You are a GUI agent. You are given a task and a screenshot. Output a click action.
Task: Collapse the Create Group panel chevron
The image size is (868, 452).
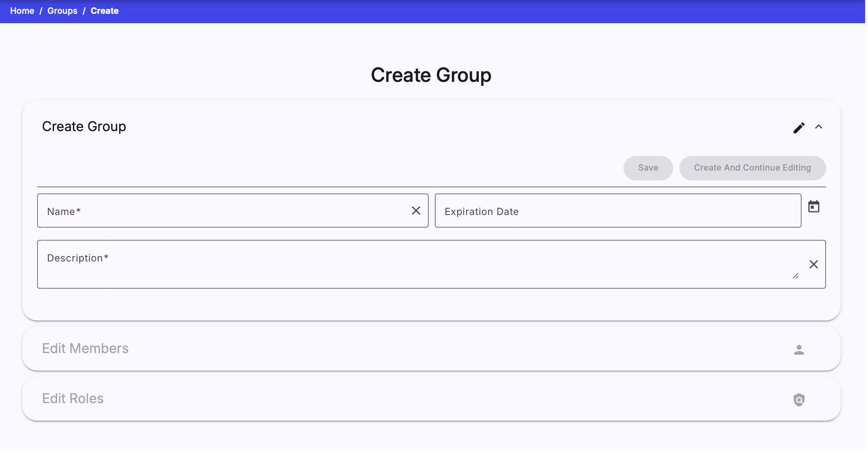click(x=818, y=127)
